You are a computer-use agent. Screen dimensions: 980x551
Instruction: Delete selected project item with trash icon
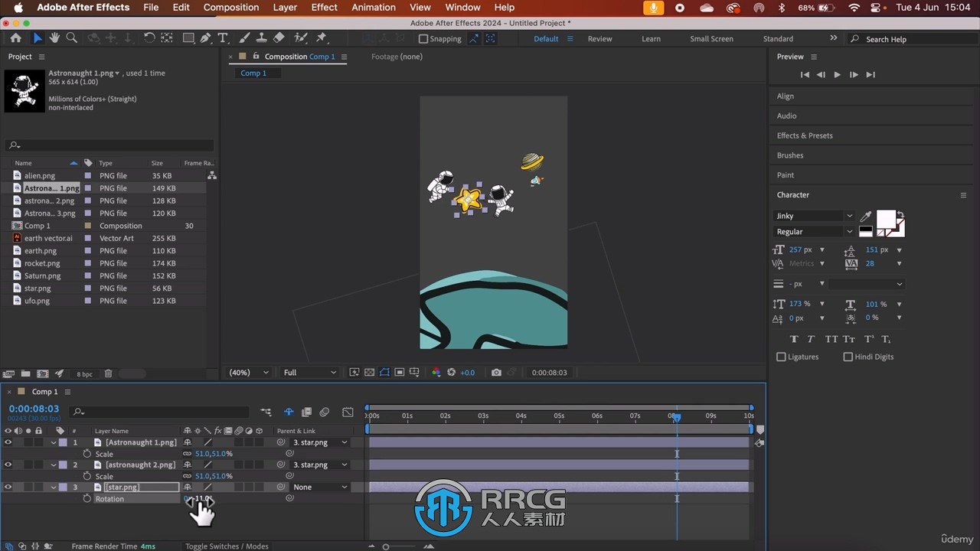pyautogui.click(x=108, y=373)
